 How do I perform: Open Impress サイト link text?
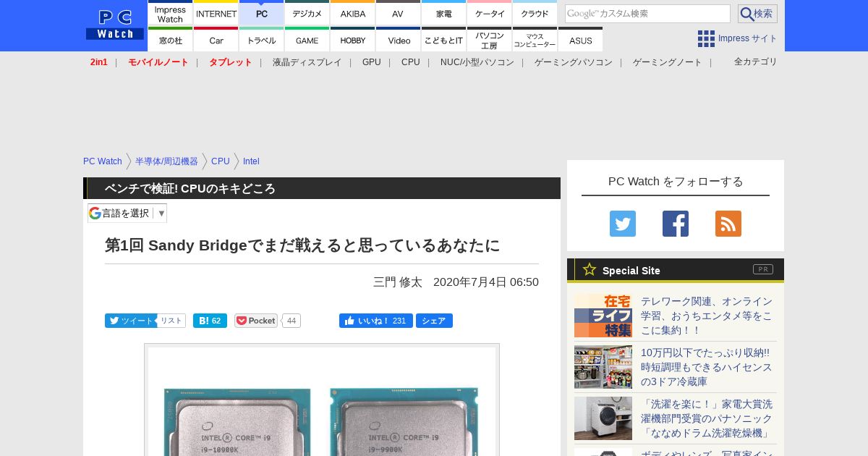748,38
